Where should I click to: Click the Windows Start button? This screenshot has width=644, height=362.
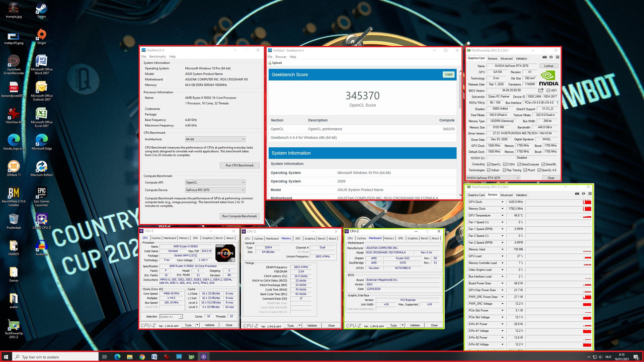point(6,357)
